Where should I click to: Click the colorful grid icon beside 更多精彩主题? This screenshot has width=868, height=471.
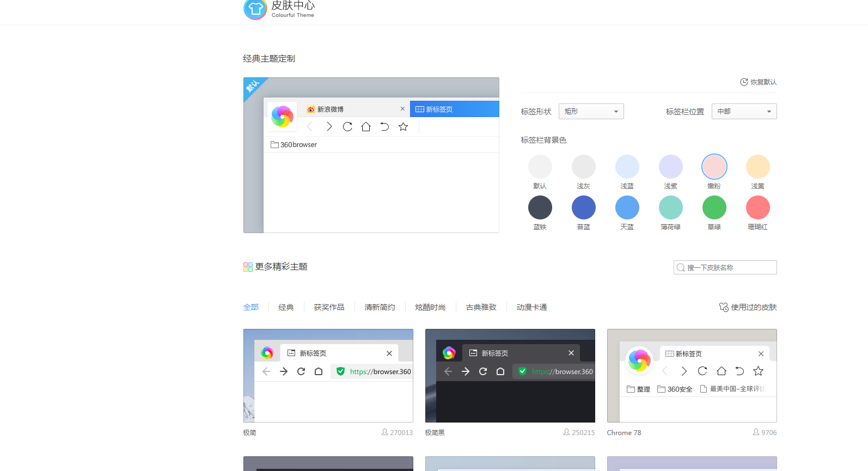248,267
